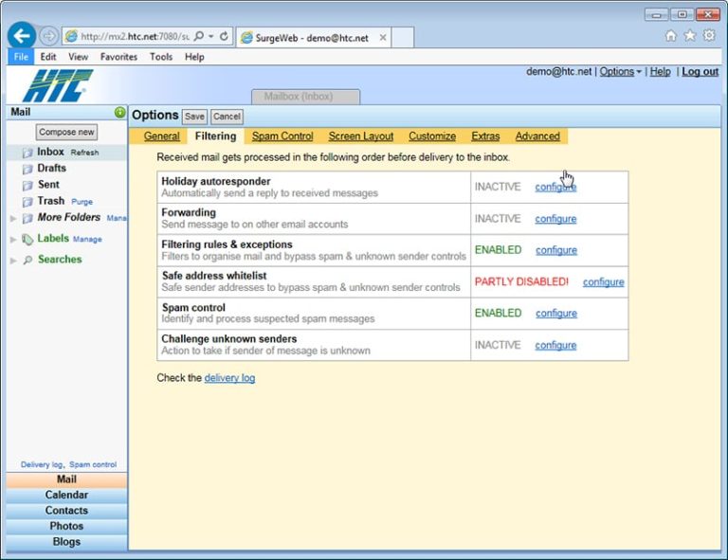
Task: Open the Options dropdown in header
Action: tap(620, 71)
